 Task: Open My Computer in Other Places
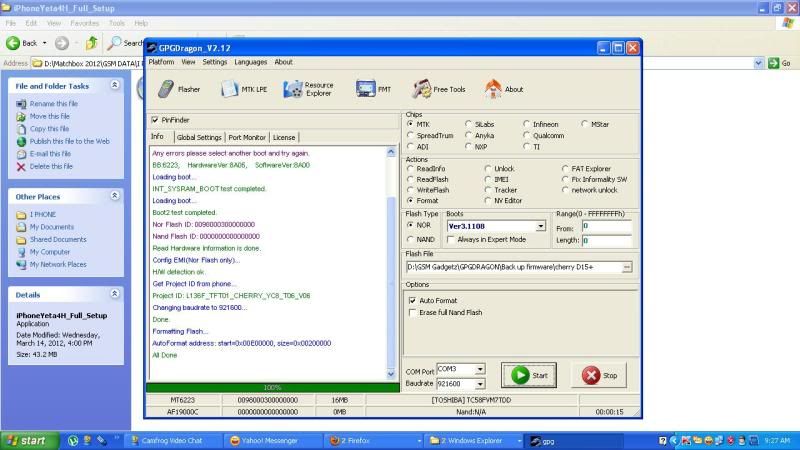(49, 252)
